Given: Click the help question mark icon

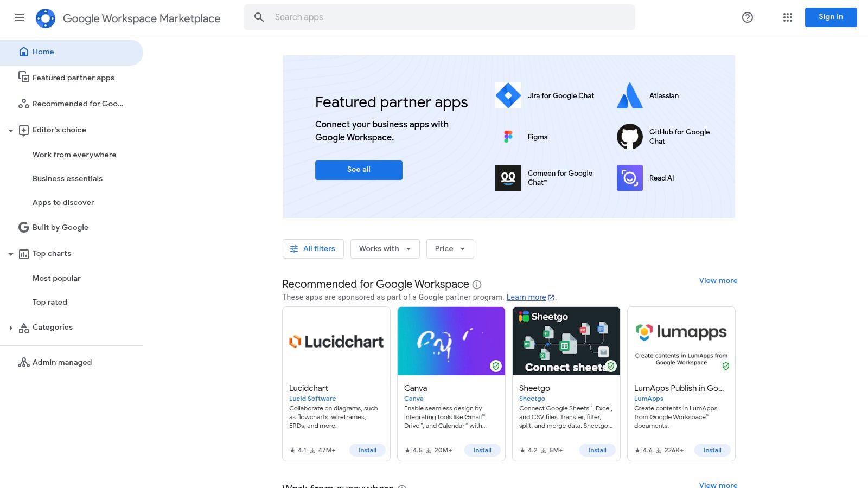Looking at the screenshot, I should 747,17.
